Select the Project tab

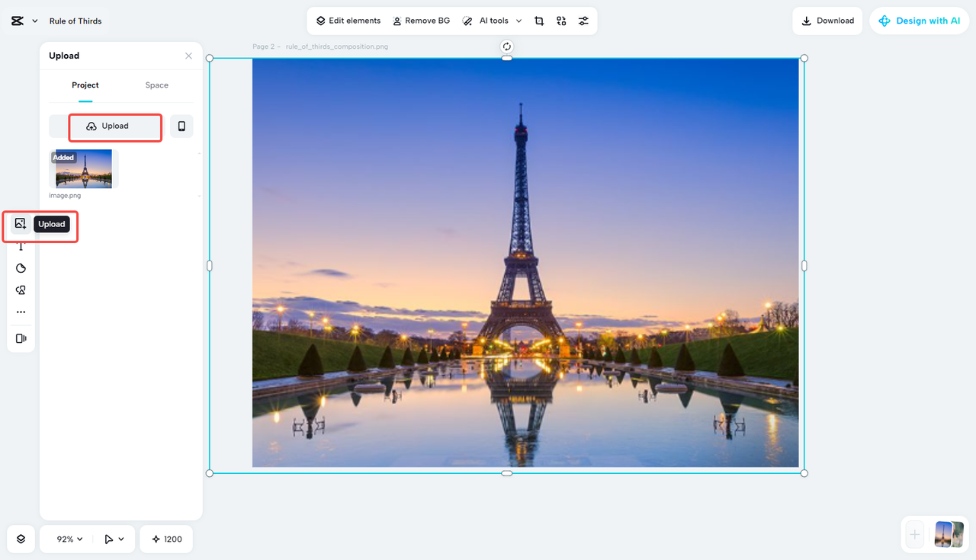[x=85, y=85]
